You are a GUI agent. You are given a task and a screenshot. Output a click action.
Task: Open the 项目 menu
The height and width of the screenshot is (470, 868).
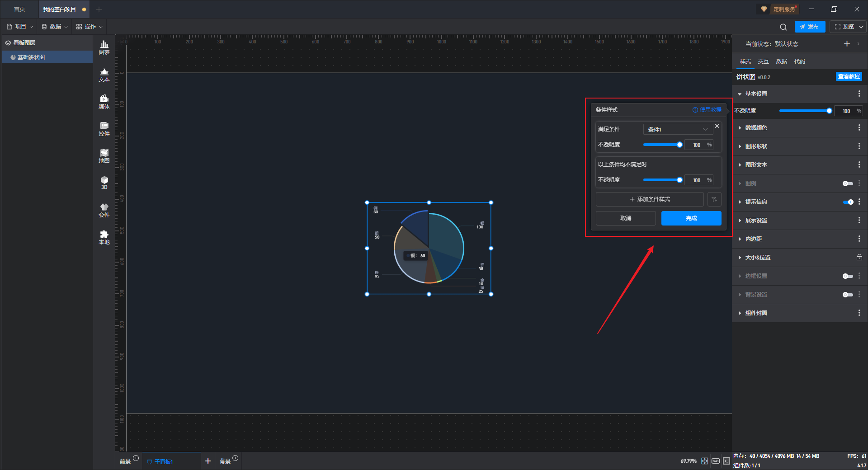coord(20,27)
